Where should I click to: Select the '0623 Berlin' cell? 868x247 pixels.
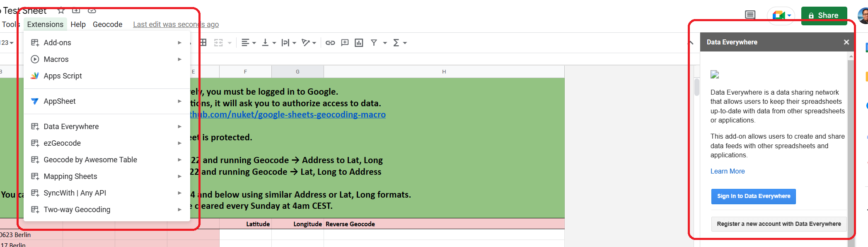pos(31,235)
